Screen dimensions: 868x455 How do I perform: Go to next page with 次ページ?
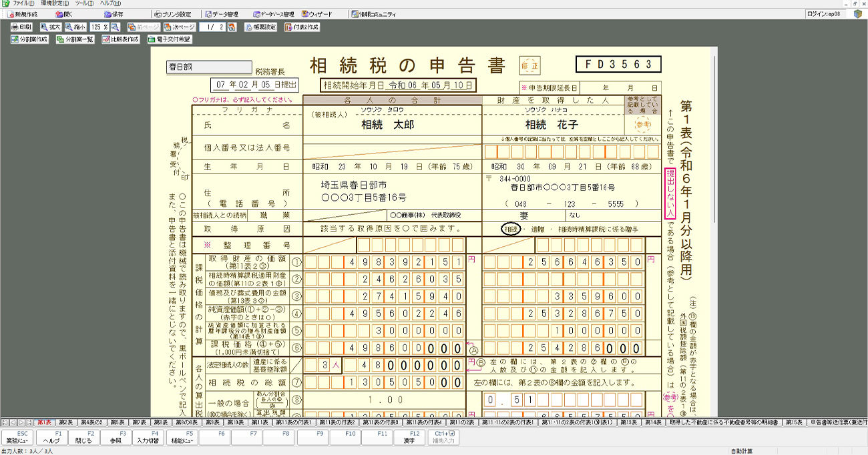(179, 27)
